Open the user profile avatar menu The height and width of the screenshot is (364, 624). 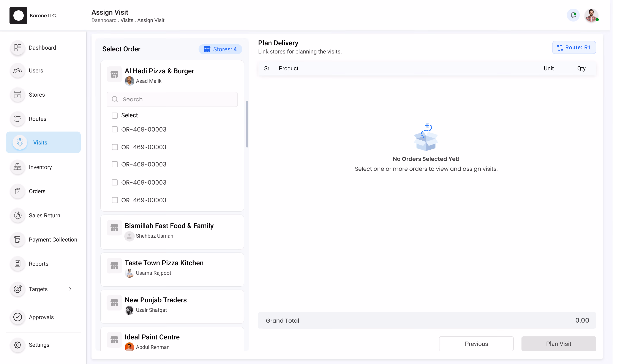(591, 15)
